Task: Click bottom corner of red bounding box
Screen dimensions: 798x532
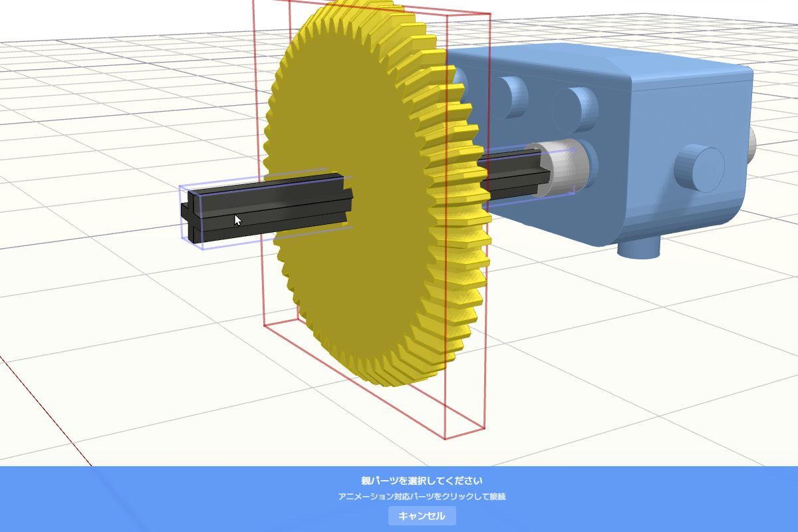Action: pos(444,439)
